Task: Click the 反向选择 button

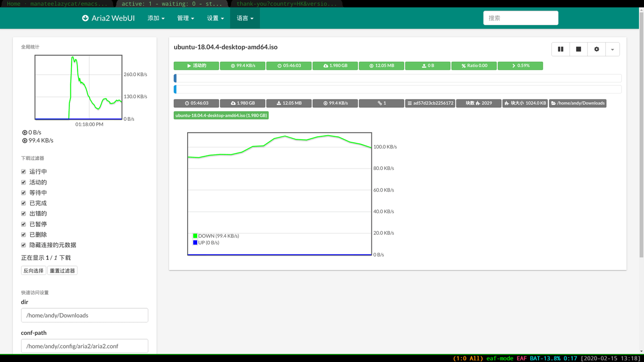Action: pyautogui.click(x=34, y=270)
